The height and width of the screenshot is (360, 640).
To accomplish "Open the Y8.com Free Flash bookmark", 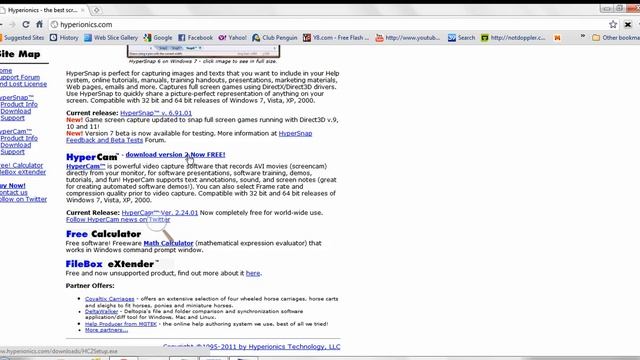I will point(336,38).
